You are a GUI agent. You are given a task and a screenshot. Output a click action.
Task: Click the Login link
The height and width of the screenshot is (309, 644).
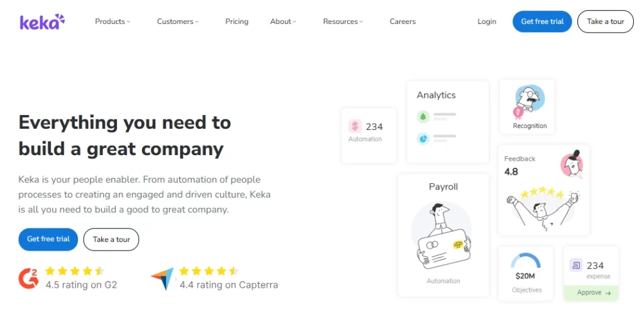click(487, 21)
